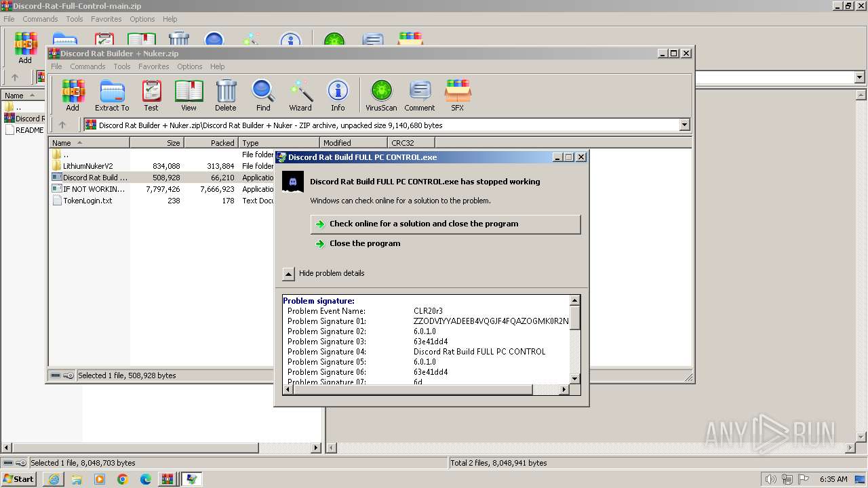Click up arrow in background main.zip window
Screen dimensions: 868x488
tap(15, 77)
